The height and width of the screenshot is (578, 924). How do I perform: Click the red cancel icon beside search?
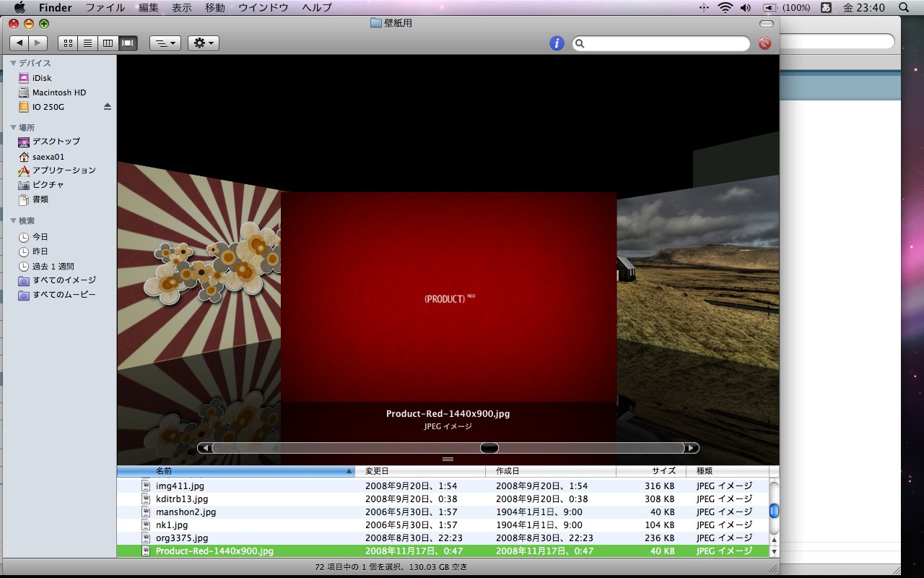765,43
